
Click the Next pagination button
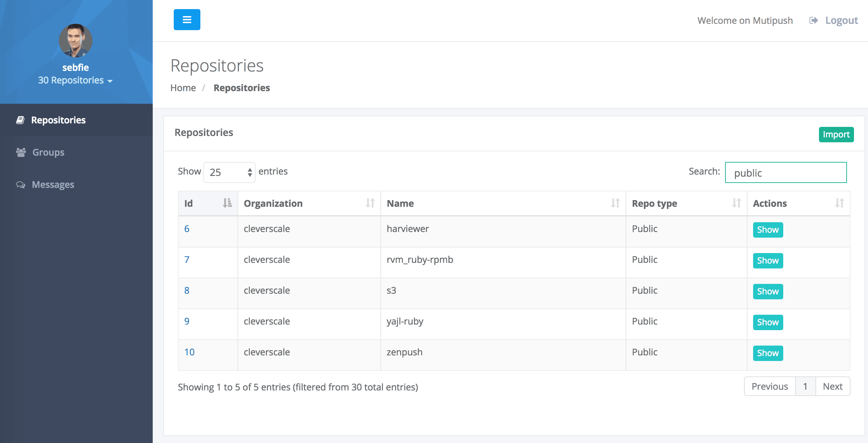(833, 386)
